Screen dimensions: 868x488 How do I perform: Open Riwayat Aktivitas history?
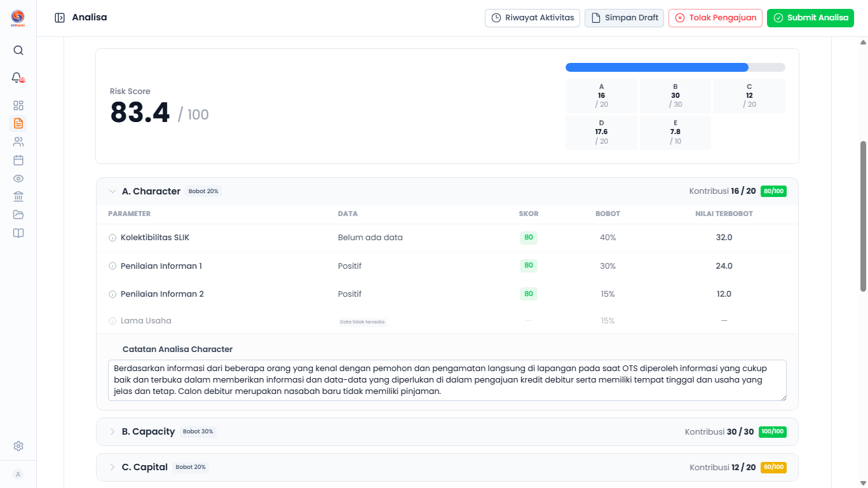pyautogui.click(x=532, y=18)
